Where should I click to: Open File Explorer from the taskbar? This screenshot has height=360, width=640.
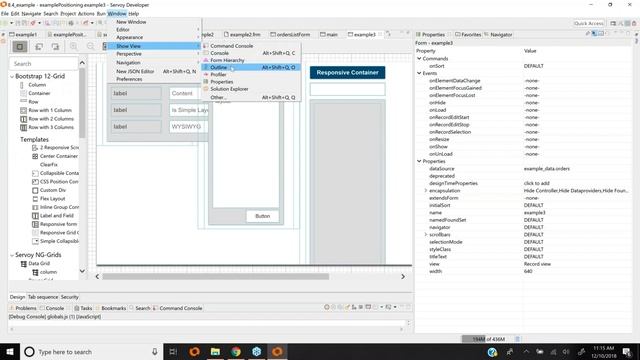point(215,352)
